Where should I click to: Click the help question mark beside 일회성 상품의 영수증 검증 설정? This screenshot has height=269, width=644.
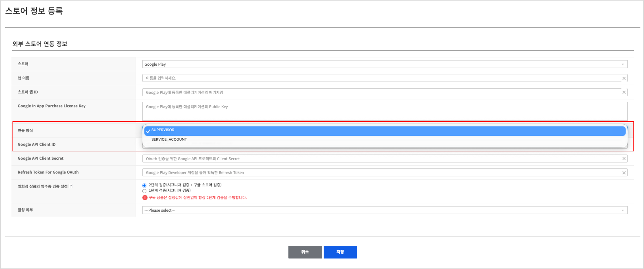(71, 186)
